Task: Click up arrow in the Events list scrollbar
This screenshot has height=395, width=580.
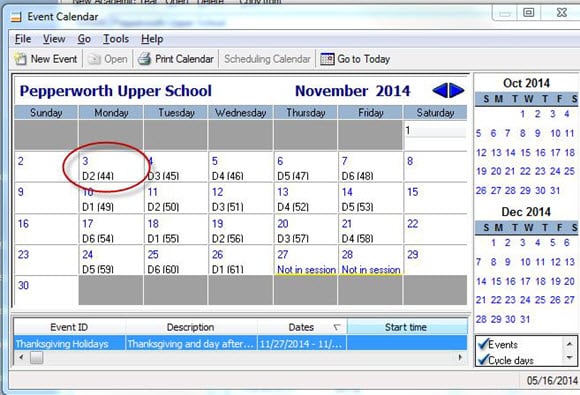Action: (x=569, y=344)
